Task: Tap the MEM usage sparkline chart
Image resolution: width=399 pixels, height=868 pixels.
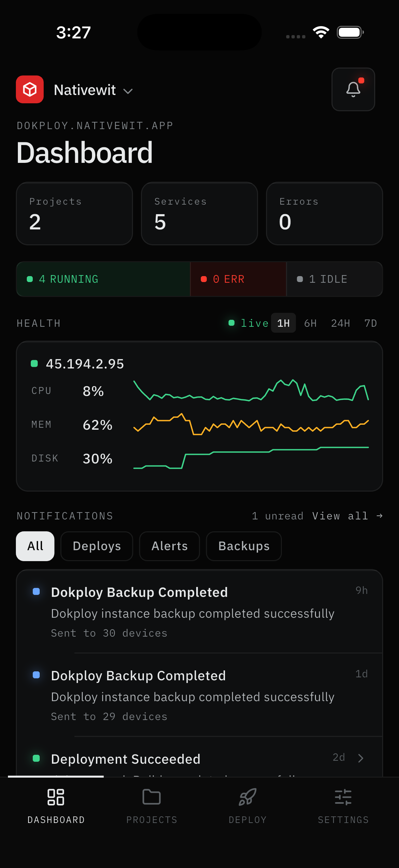Action: [251, 424]
